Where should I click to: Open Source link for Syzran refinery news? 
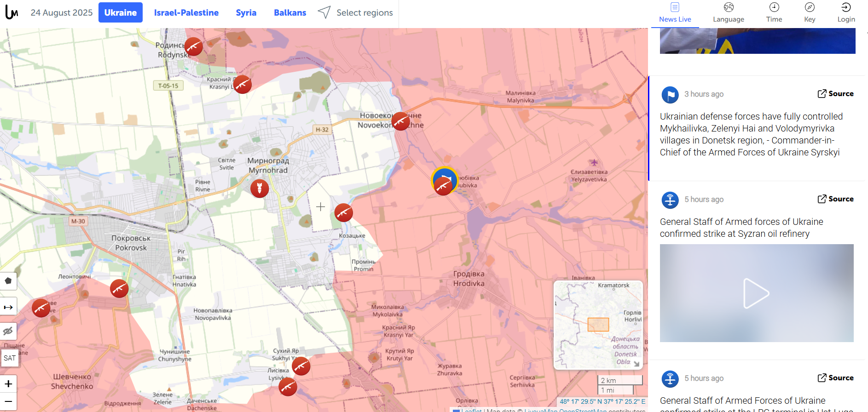[x=835, y=199]
